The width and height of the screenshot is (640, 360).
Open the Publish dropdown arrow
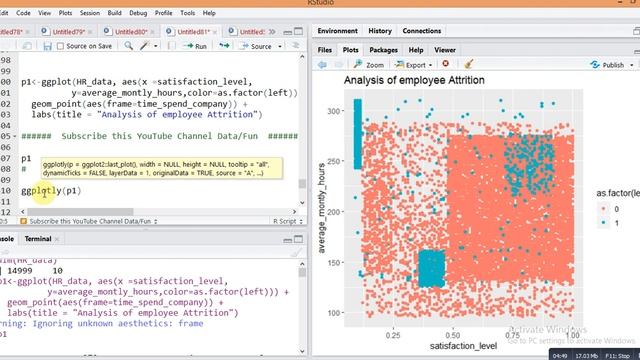[631, 65]
